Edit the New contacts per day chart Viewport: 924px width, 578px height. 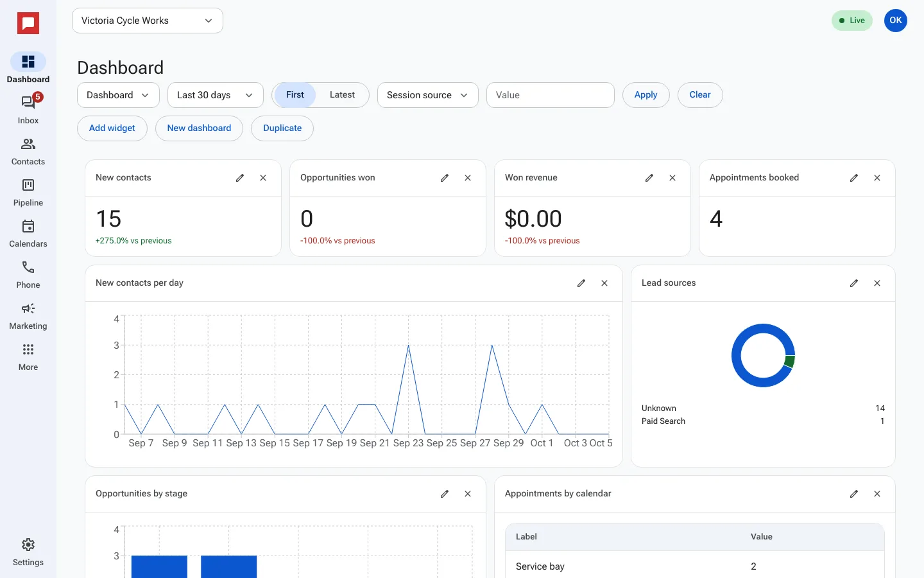[x=581, y=283]
